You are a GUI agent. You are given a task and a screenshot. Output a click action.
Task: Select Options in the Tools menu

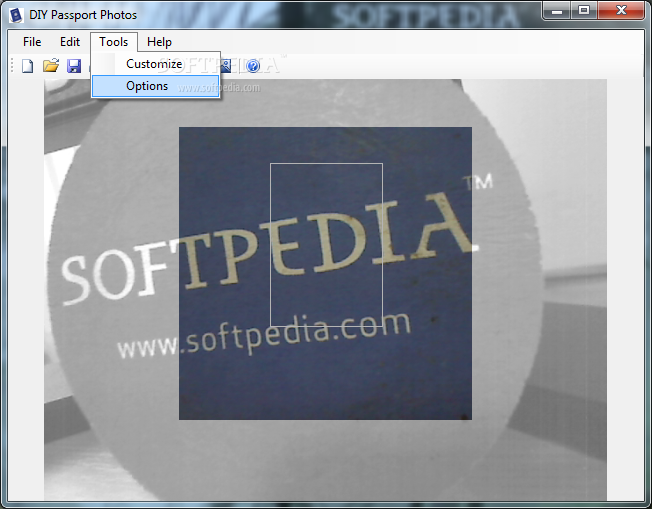click(x=156, y=86)
